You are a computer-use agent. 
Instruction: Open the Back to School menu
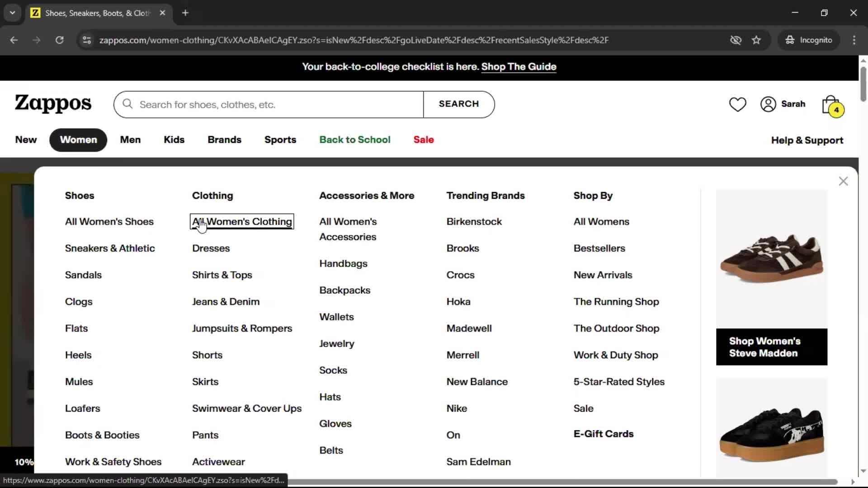pyautogui.click(x=355, y=140)
